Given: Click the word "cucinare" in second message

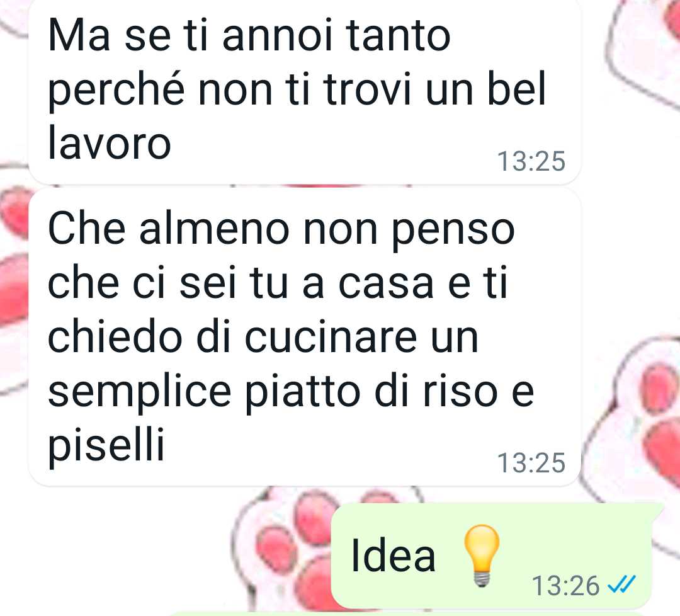Looking at the screenshot, I should click(x=331, y=338).
